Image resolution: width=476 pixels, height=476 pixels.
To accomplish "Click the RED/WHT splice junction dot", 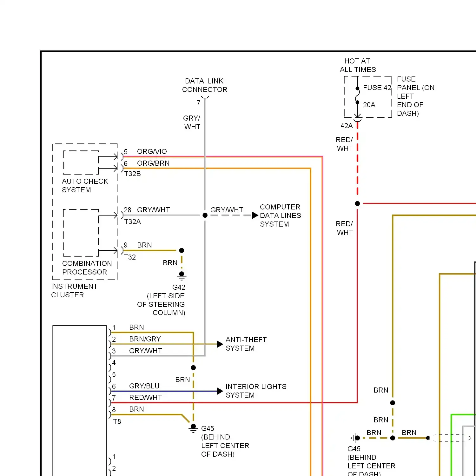I will pos(357,203).
